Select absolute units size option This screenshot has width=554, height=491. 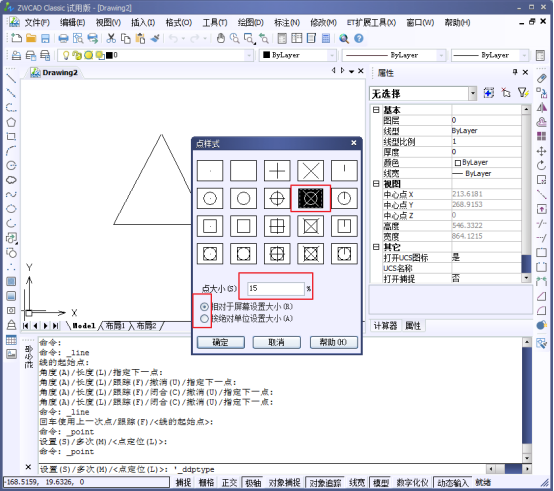coord(204,319)
